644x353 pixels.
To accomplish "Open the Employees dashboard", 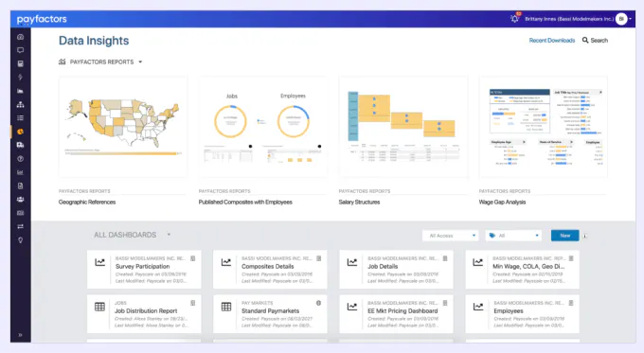I will pos(522,313).
